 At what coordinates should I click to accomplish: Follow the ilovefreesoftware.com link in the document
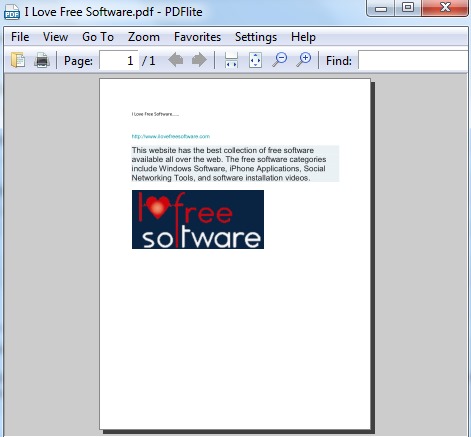(171, 136)
